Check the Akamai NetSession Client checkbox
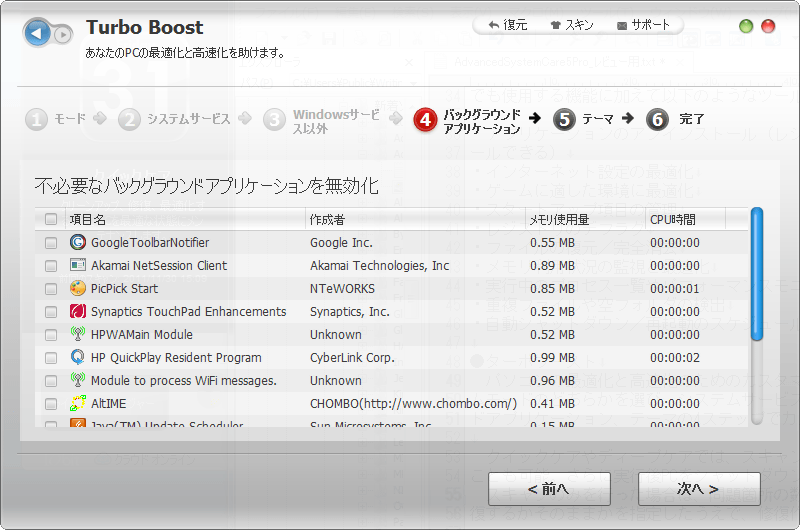The image size is (800, 530). pyautogui.click(x=51, y=266)
